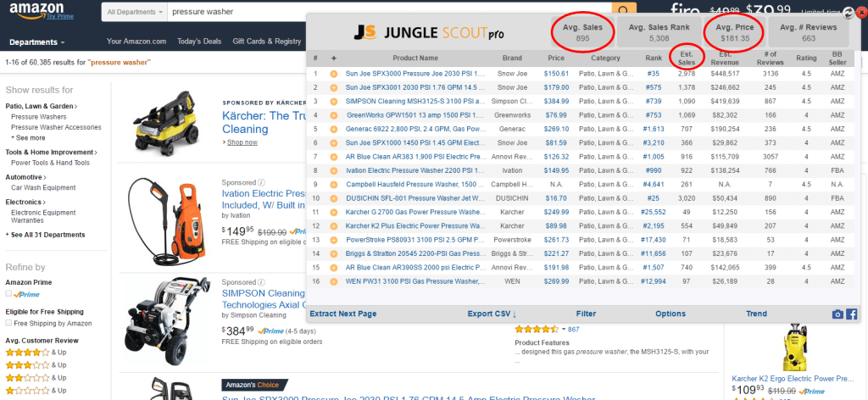Click the Avg. # Reviews 663 box

808,32
